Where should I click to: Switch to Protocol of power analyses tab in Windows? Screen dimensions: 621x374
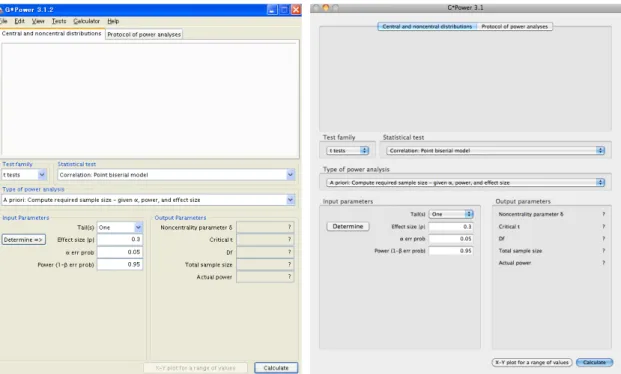(144, 34)
